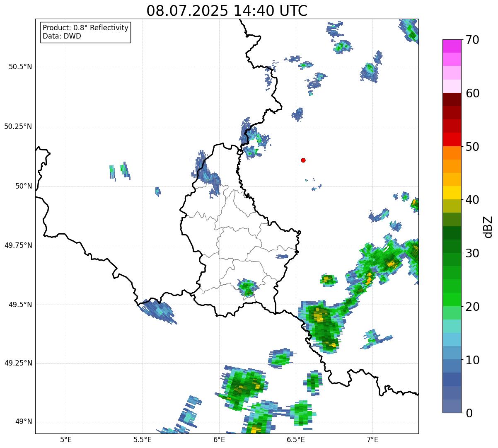Click the 5°E longitude label
Screen dimensions: 498x448
coord(66,439)
